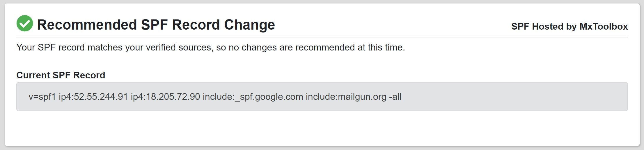The image size is (644, 150).
Task: Click the v=spf1 version tag
Action: (42, 97)
